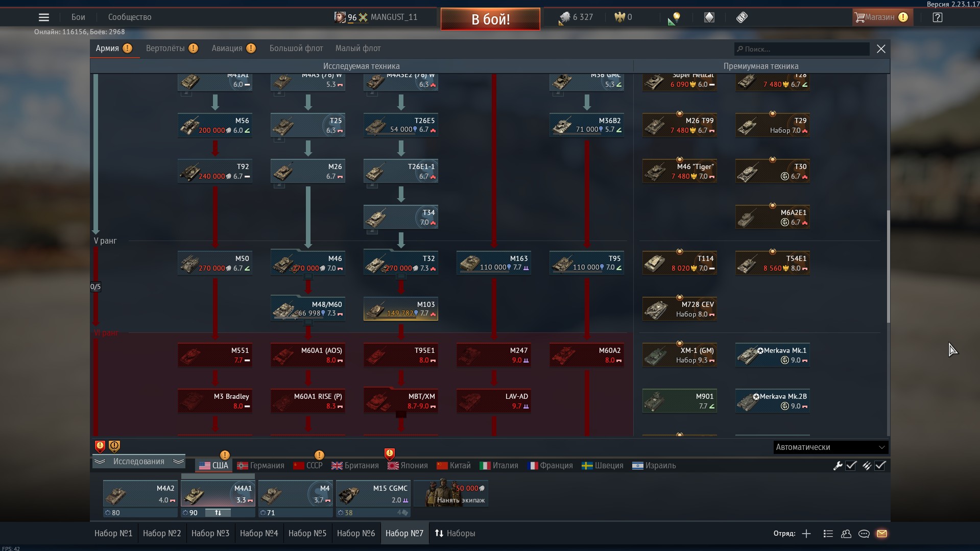Open the squad list icon
This screenshot has width=980, height=551.
828,534
